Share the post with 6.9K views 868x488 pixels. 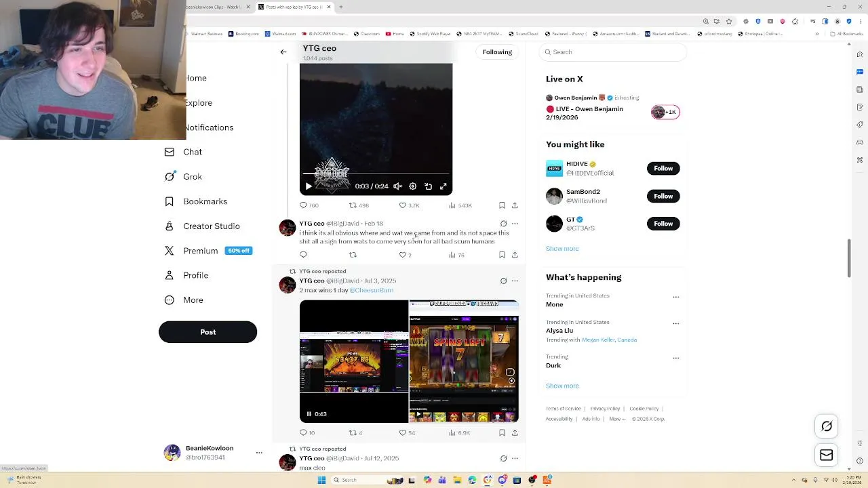(515, 432)
